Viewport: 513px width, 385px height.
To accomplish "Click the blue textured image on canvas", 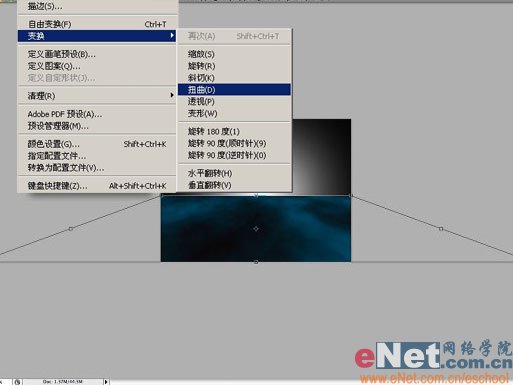I will tap(256, 229).
